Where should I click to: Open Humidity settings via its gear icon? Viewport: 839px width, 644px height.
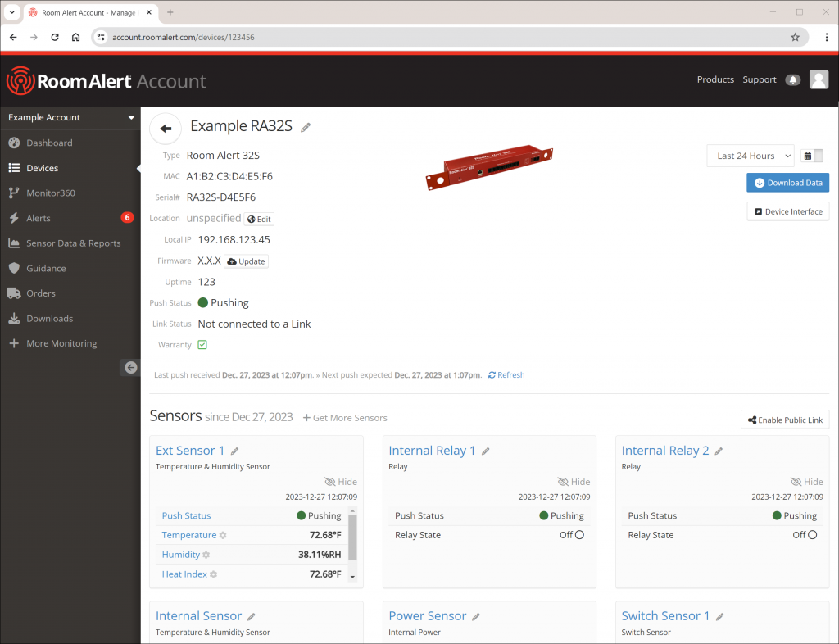tap(206, 554)
